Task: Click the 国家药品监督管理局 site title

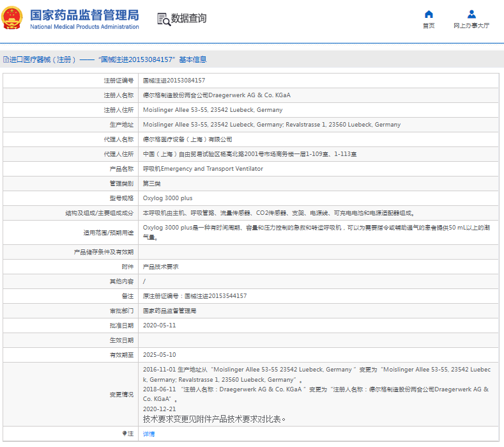Action: click(84, 13)
